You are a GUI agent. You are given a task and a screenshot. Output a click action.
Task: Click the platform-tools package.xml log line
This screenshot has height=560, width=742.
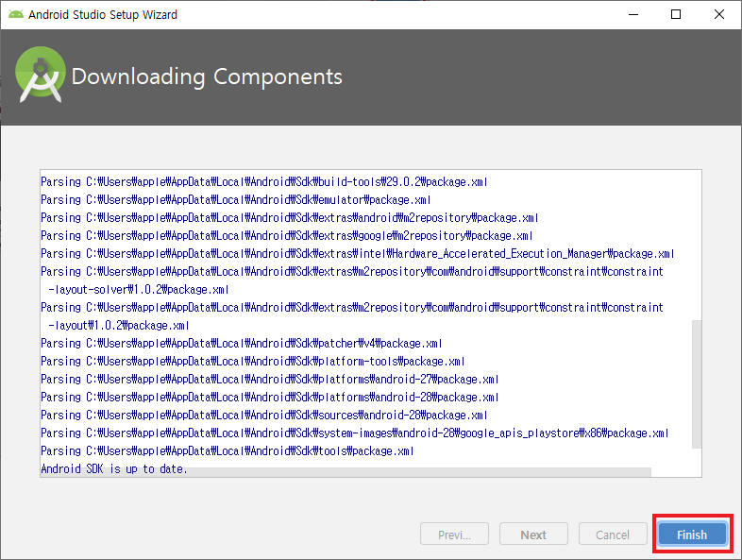(253, 362)
